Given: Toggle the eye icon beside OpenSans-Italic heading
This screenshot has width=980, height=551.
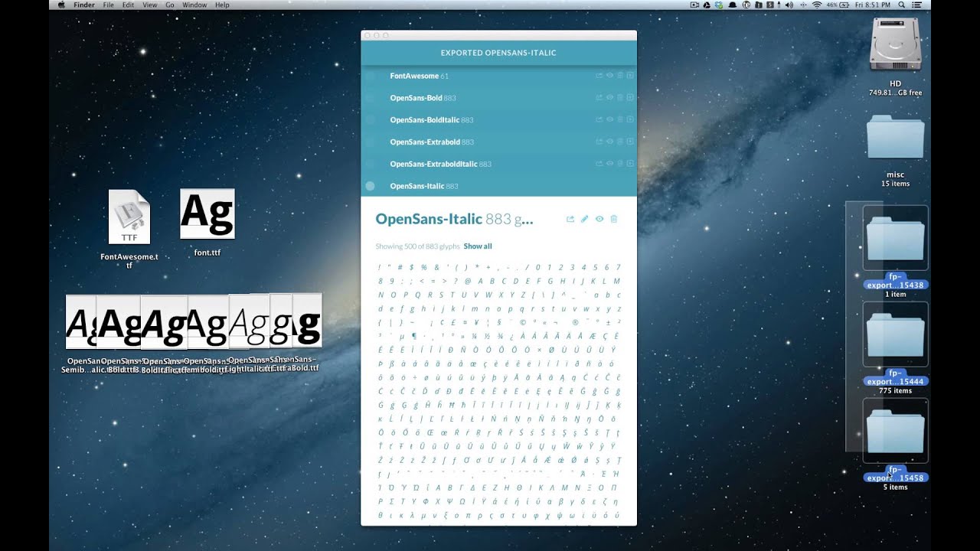Looking at the screenshot, I should 599,219.
